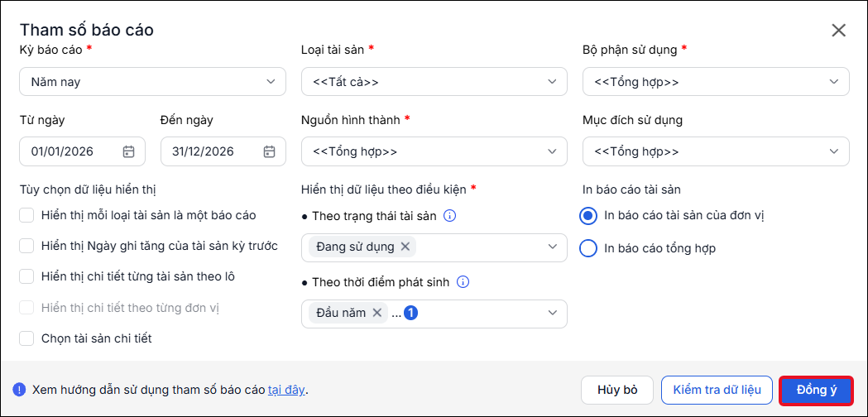
Task: Open the Từ ngày calendar picker icon
Action: tap(128, 151)
